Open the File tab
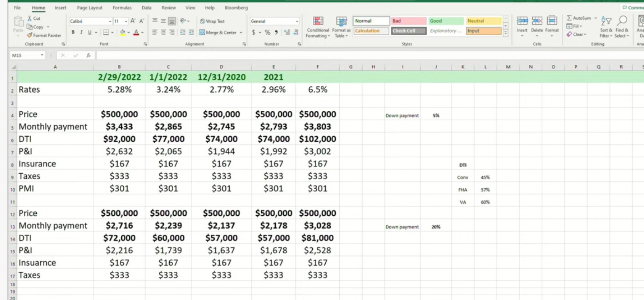Image resolution: width=644 pixels, height=300 pixels. (17, 8)
